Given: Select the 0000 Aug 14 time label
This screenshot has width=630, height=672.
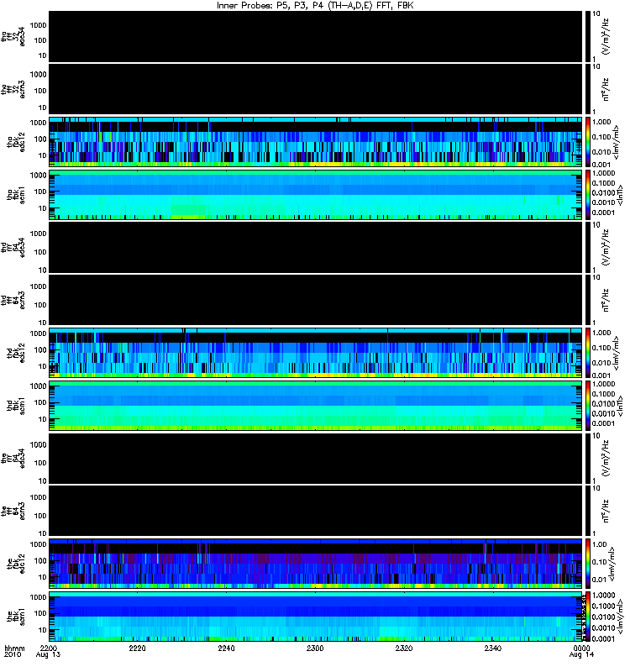Looking at the screenshot, I should (581, 652).
